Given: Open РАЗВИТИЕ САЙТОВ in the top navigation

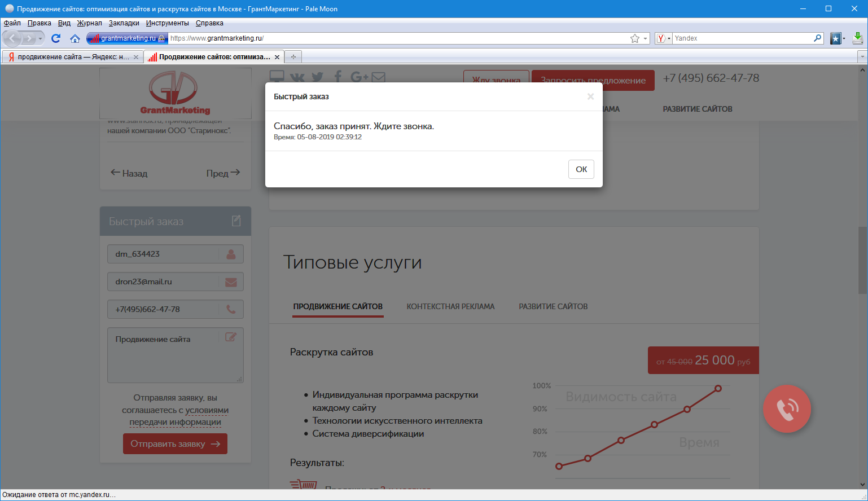Looking at the screenshot, I should (x=698, y=109).
